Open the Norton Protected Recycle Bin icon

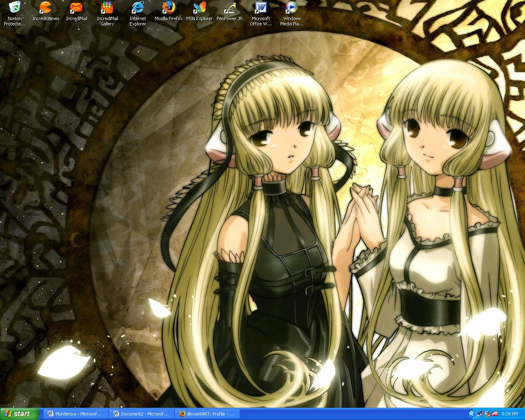pyautogui.click(x=14, y=14)
